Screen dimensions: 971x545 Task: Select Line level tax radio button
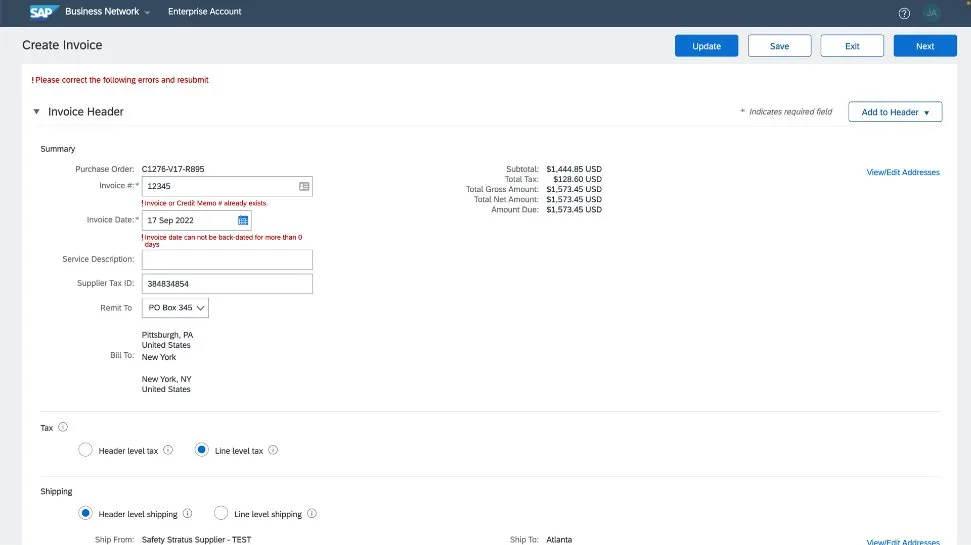click(x=202, y=450)
